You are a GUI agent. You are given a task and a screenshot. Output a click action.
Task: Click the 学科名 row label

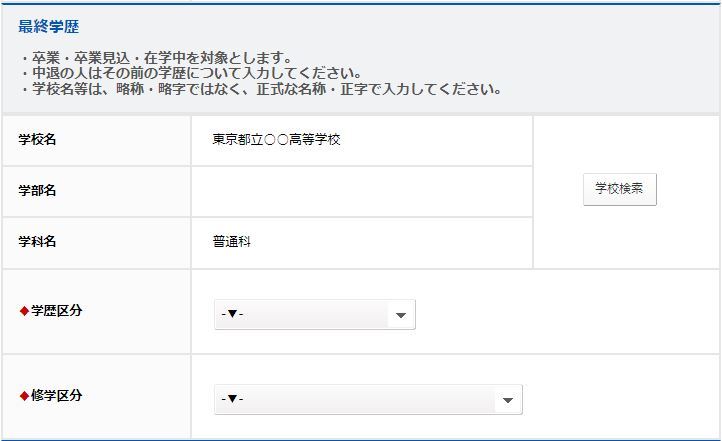click(37, 242)
